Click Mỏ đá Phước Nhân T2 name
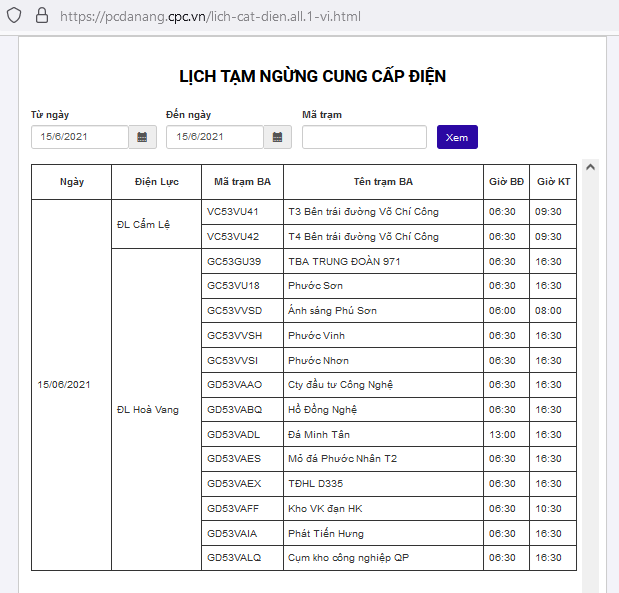Image resolution: width=619 pixels, height=593 pixels. coord(342,459)
